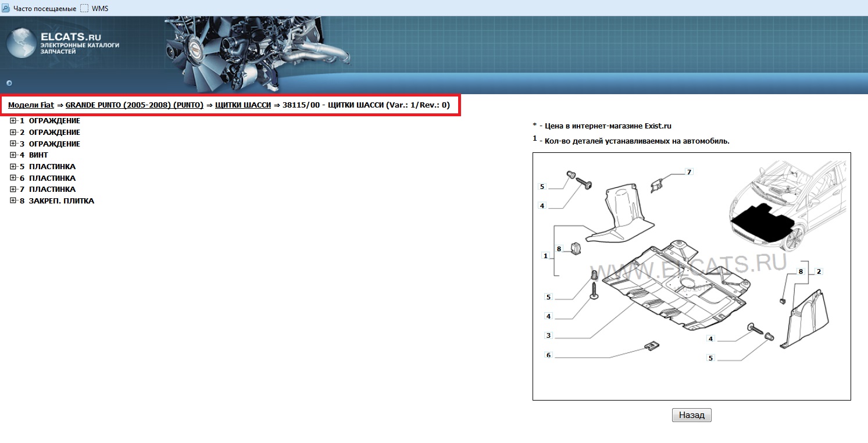Open the Часто посещаемые bookmarks icon
The width and height of the screenshot is (868, 443).
[x=6, y=8]
